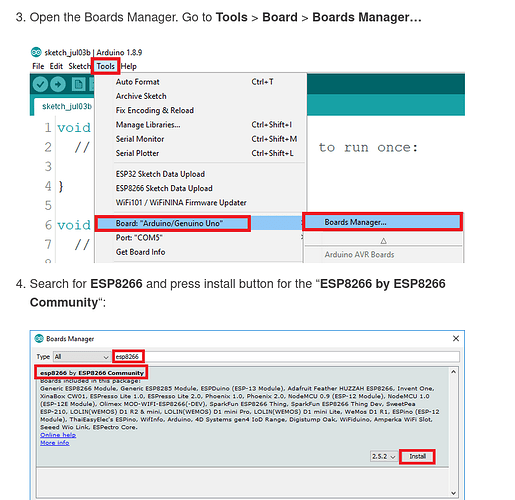Click the Install button
This screenshot has width=515, height=500.
coord(417,456)
